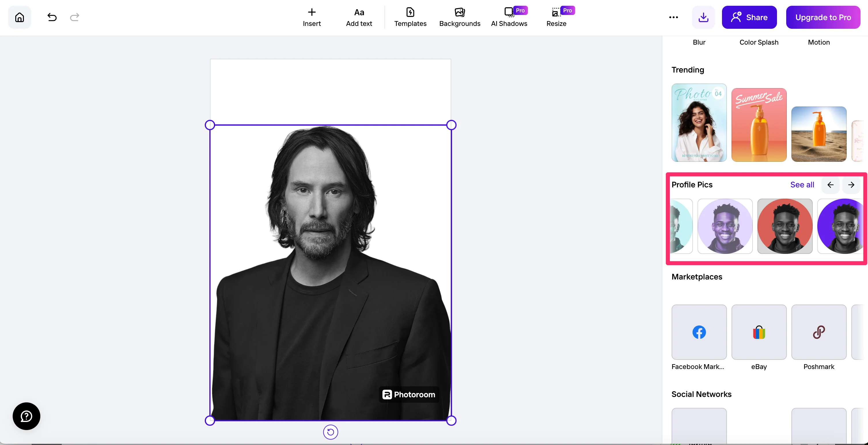The height and width of the screenshot is (445, 868).
Task: Open the Resize Pro tool
Action: (x=556, y=17)
